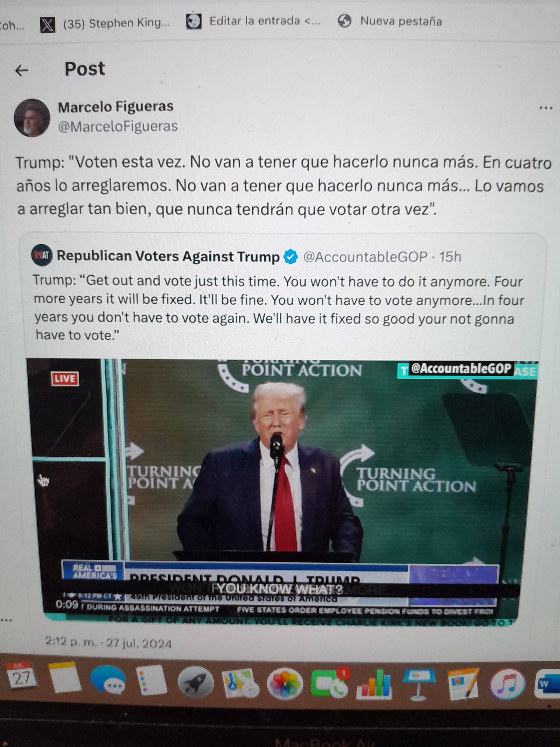Click the RVAT round avatar icon

42,256
